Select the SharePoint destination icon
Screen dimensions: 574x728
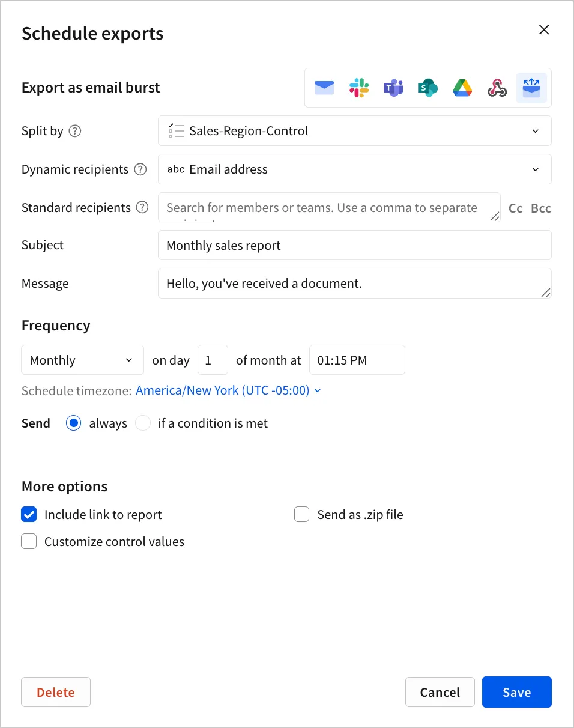pos(428,88)
